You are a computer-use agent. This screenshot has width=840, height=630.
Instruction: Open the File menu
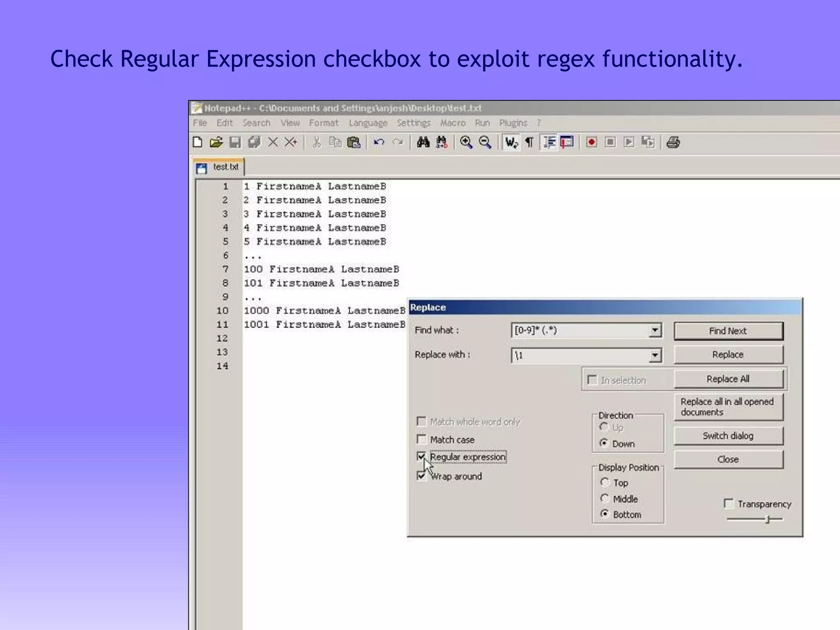[x=200, y=123]
